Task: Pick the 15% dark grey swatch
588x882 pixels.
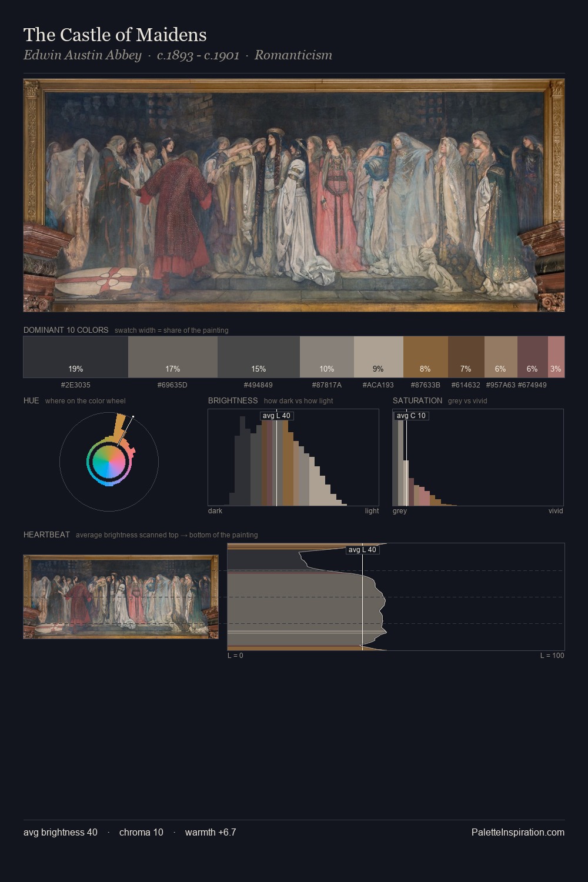Action: [x=259, y=357]
